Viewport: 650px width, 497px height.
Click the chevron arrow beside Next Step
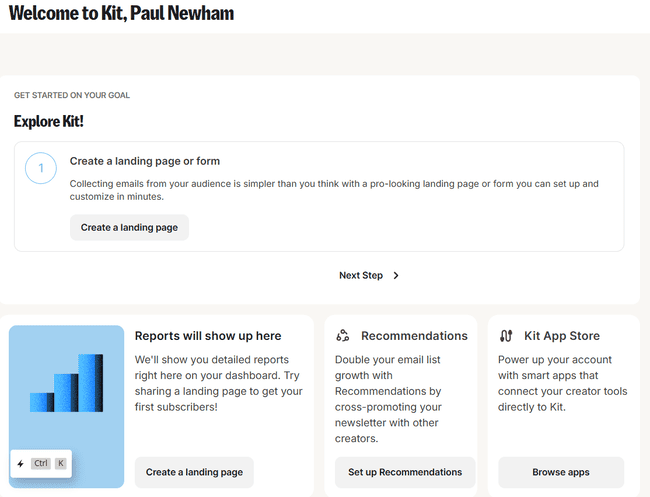(396, 276)
